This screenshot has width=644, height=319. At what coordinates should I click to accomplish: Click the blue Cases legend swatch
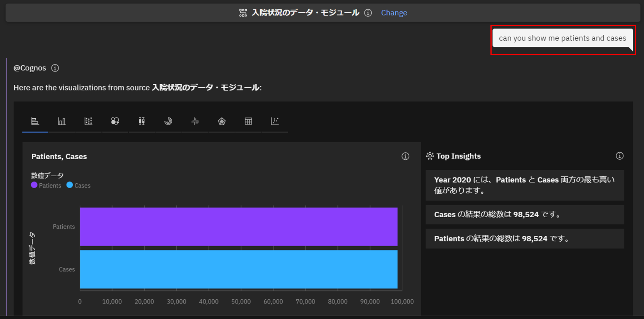pos(70,185)
